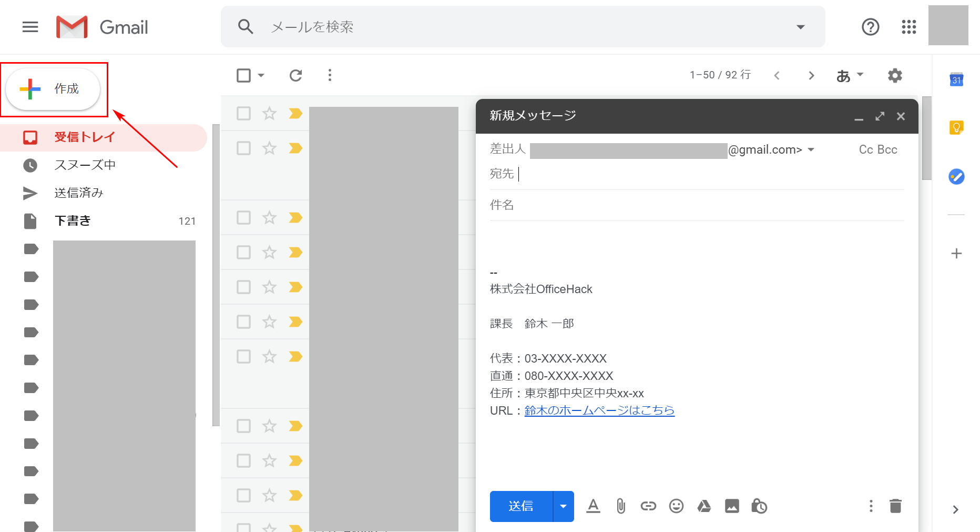Image resolution: width=980 pixels, height=532 pixels.
Task: Insert a photo in the message
Action: pyautogui.click(x=732, y=506)
